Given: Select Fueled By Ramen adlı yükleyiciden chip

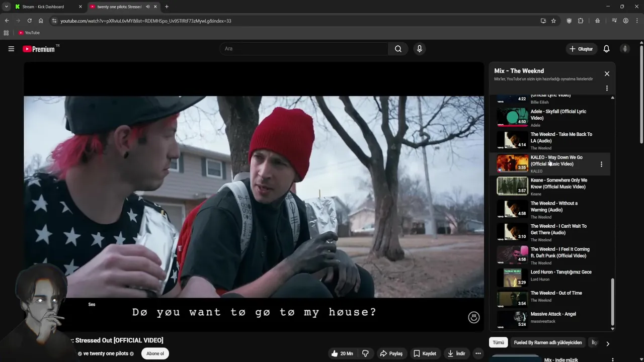Looking at the screenshot, I should tap(547, 342).
